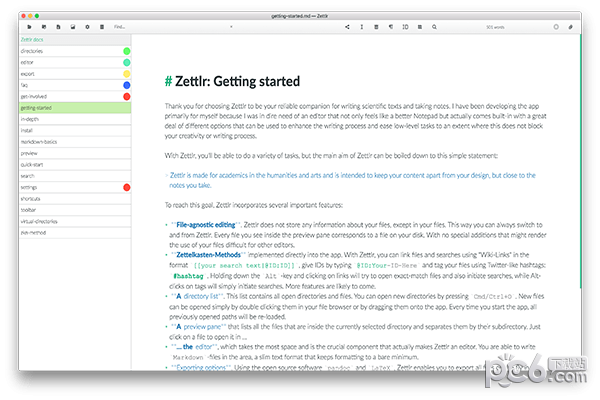The height and width of the screenshot is (400, 600).
Task: Click the ID insert icon
Action: click(405, 27)
